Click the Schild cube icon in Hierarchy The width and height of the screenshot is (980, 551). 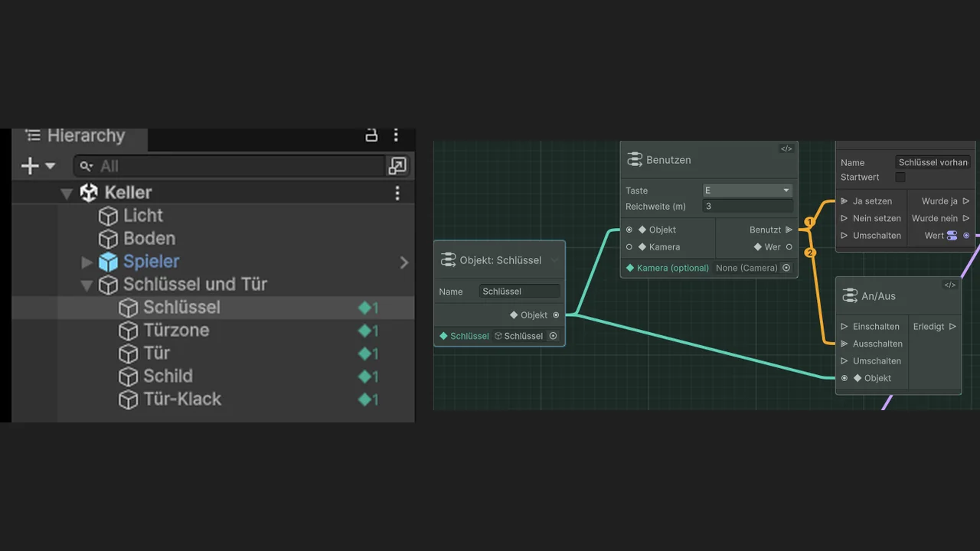(x=128, y=377)
